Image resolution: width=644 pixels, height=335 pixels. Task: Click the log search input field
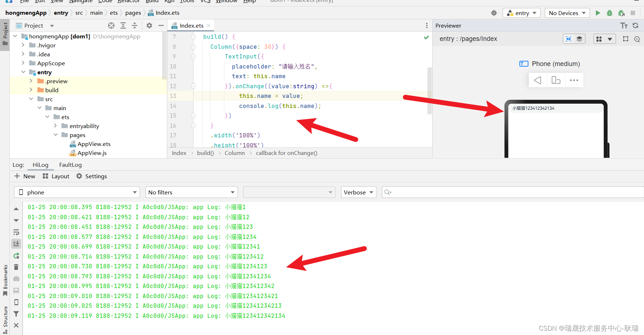(x=513, y=192)
